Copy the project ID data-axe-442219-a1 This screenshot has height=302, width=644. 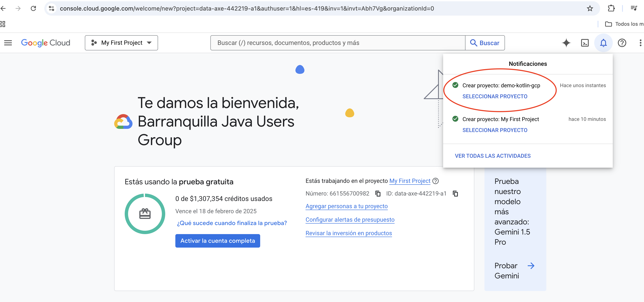click(x=456, y=193)
